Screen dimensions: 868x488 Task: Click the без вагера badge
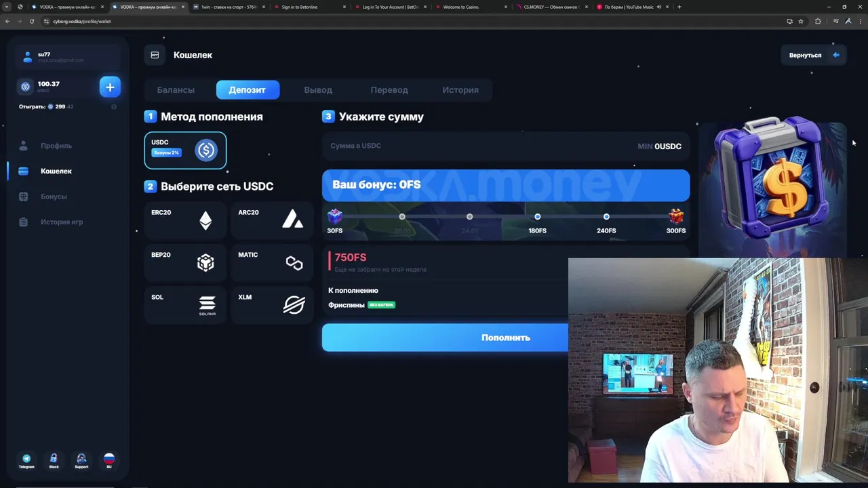tap(381, 305)
